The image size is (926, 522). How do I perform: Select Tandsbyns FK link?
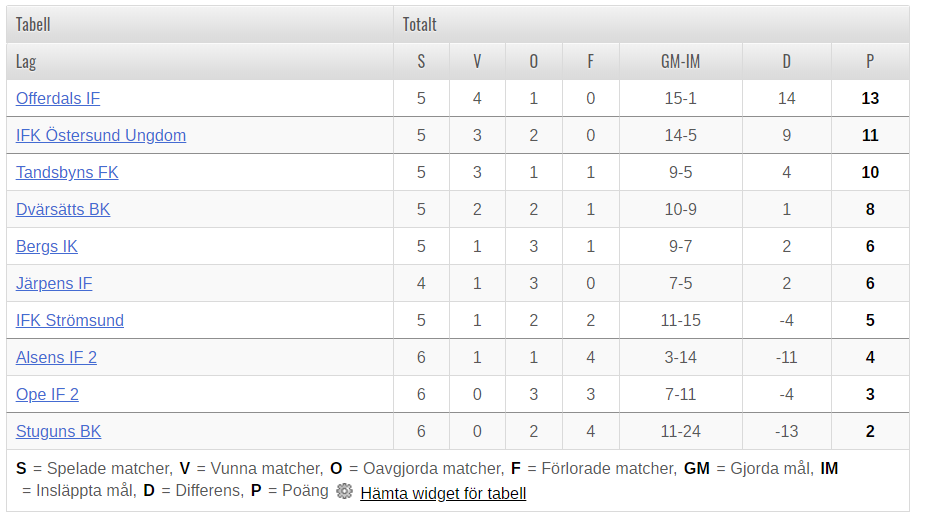pos(67,172)
